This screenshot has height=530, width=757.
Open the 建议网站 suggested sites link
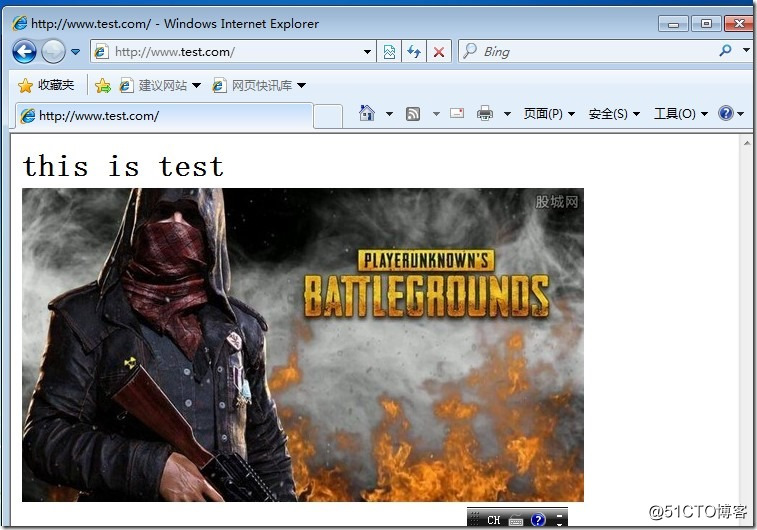[154, 85]
